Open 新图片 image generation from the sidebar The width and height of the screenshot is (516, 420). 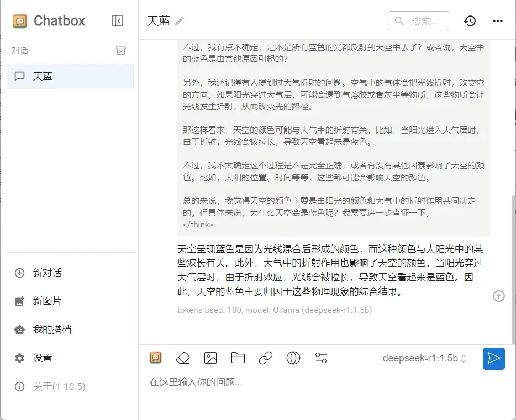pos(46,301)
